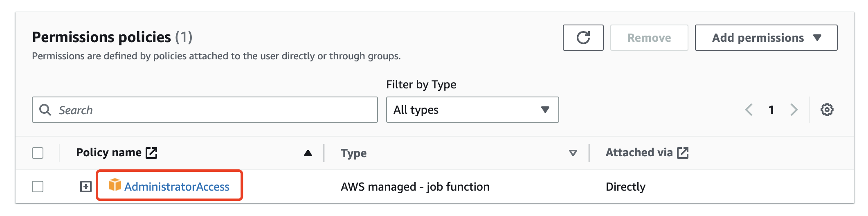Open the Add permissions dropdown
The height and width of the screenshot is (216, 868).
[766, 38]
